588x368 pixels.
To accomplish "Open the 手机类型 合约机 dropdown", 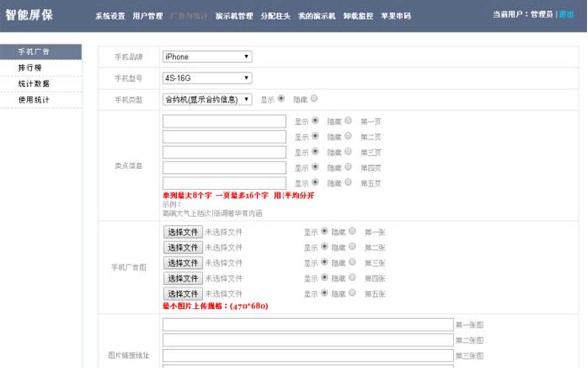I will click(207, 99).
